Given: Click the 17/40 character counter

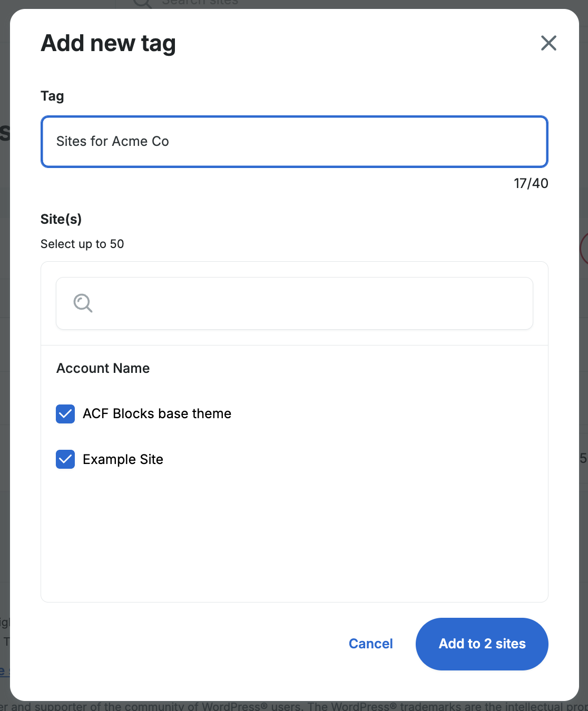Looking at the screenshot, I should point(531,183).
